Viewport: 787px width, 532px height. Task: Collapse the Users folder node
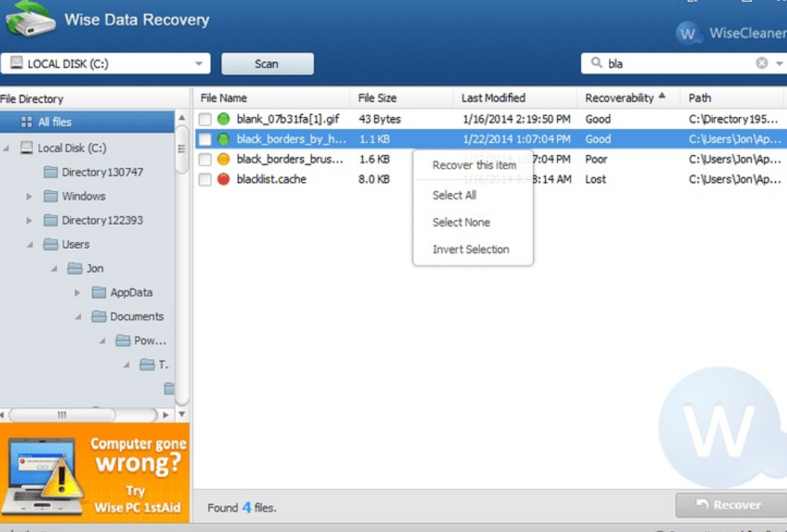(29, 245)
